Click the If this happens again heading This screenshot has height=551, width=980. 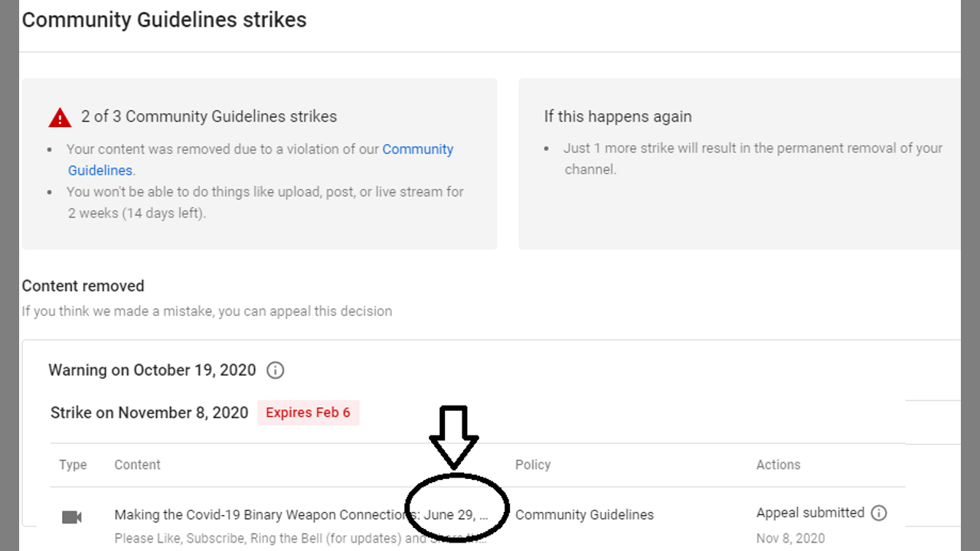618,116
